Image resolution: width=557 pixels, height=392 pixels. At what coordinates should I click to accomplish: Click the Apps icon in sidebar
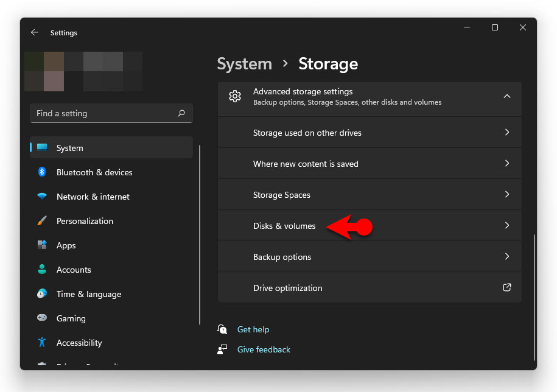(42, 245)
